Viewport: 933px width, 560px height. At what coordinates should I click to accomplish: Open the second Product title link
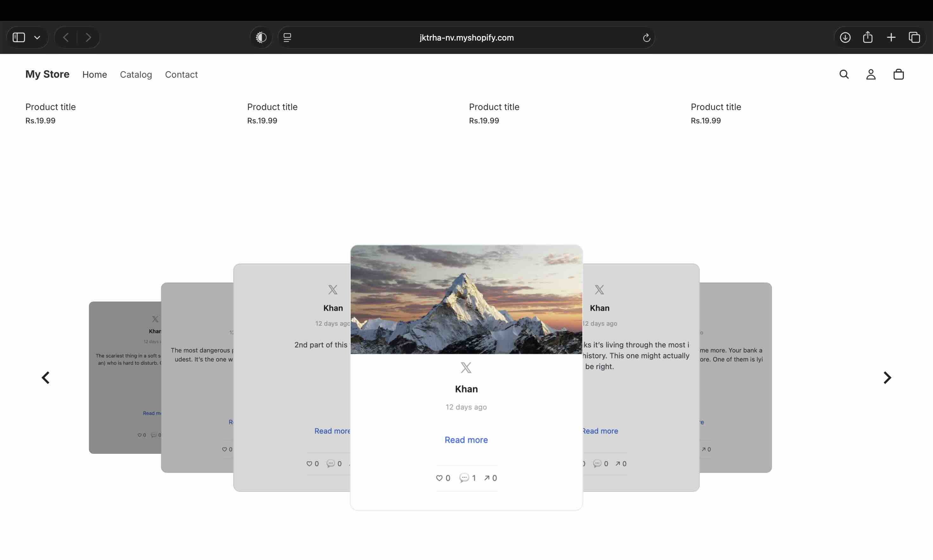coord(272,107)
